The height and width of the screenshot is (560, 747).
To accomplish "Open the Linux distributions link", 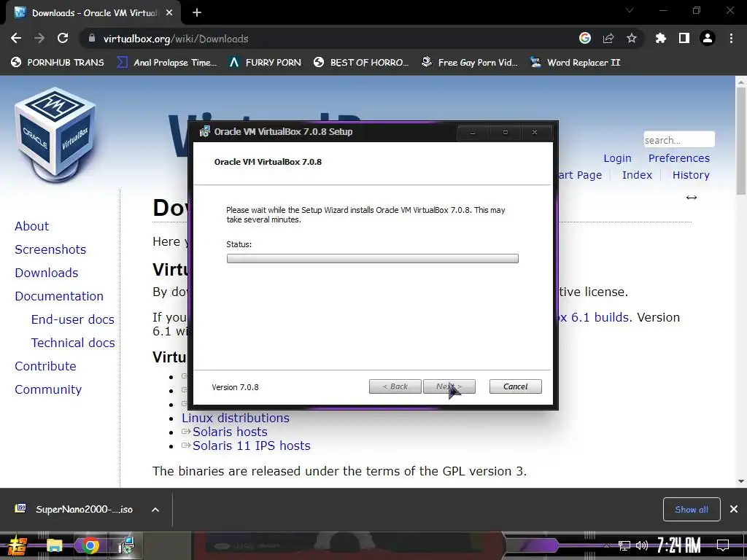I will (236, 418).
